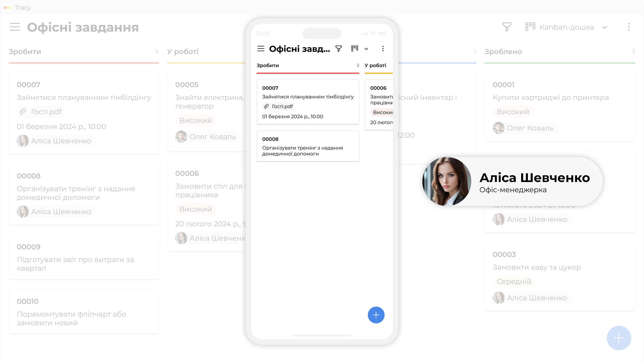
Task: Open the desktop hamburger menu
Action: point(15,27)
